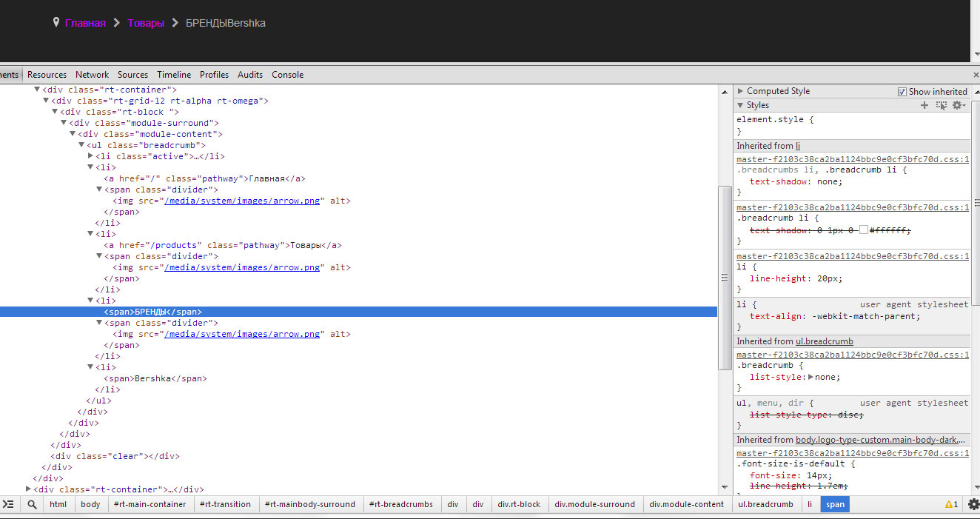Click the toggle element state icon
The height and width of the screenshot is (519, 980).
pos(941,106)
